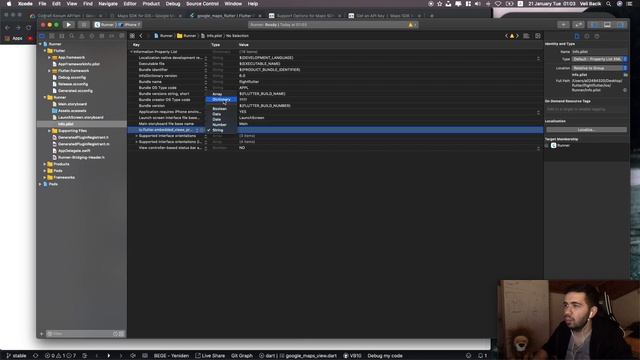Click Runner project in the jump bar
The height and width of the screenshot is (360, 640).
163,36
